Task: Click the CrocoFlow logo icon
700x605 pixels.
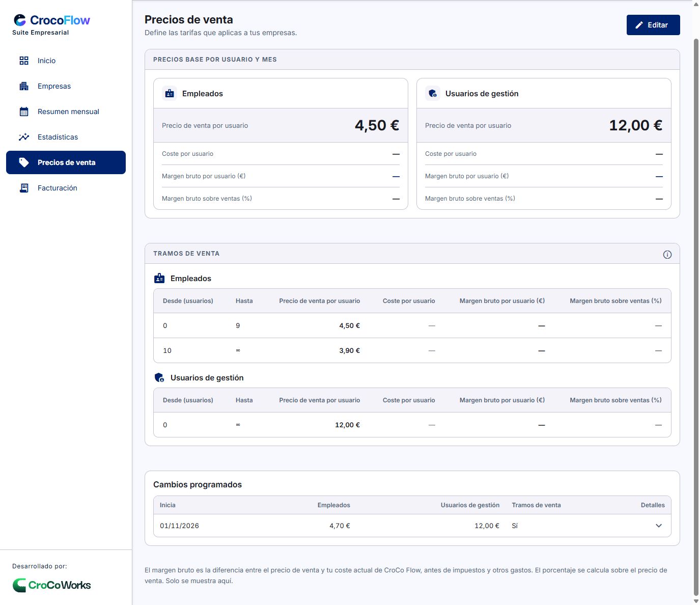Action: 20,20
